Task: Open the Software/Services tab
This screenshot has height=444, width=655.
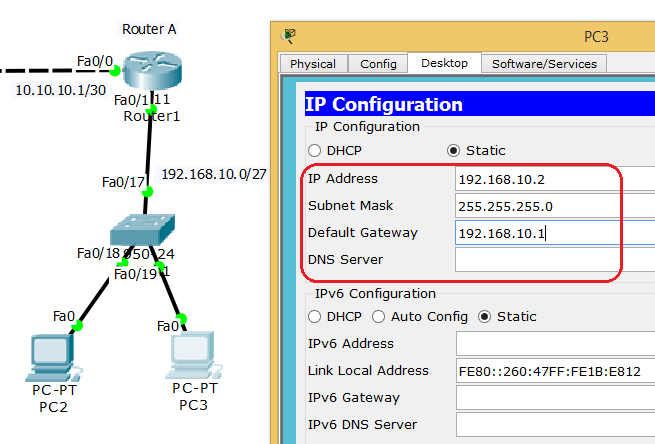Action: pos(544,64)
